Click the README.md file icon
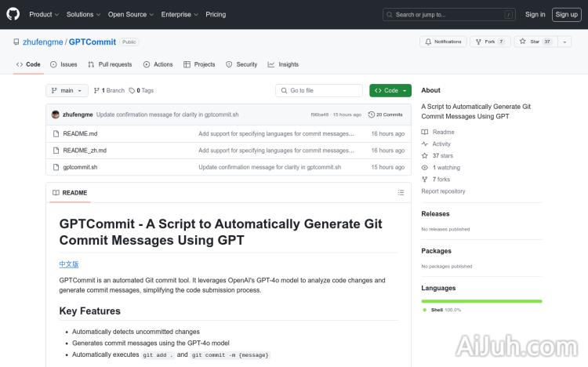The width and height of the screenshot is (588, 367). (x=56, y=133)
